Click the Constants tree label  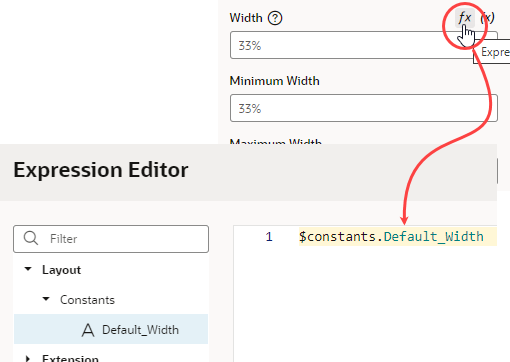[x=87, y=300]
